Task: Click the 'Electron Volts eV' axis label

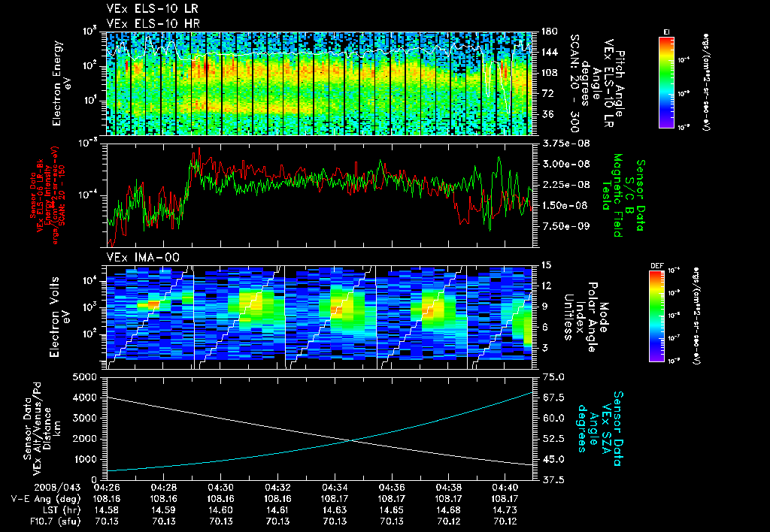Action: [x=59, y=317]
